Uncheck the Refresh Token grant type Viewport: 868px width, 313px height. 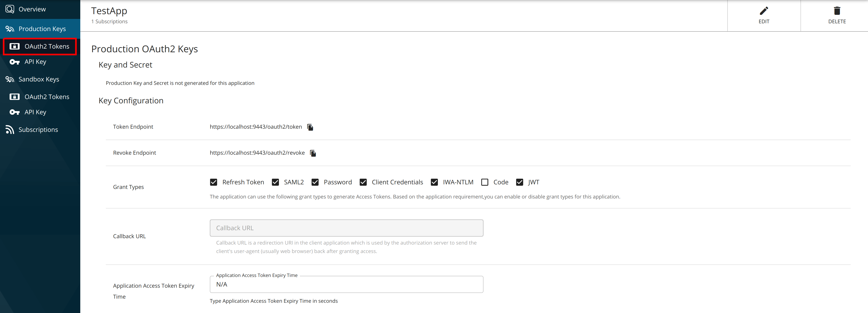tap(213, 182)
